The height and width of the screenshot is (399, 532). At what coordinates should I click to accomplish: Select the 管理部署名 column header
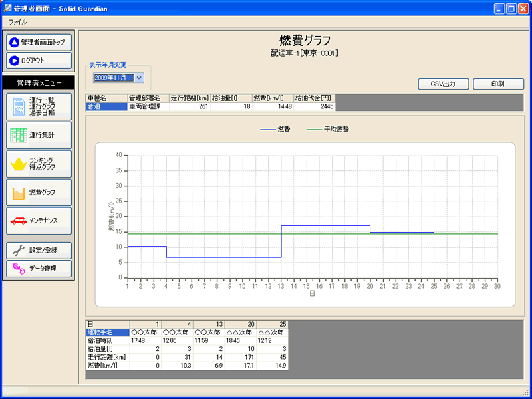[148, 98]
